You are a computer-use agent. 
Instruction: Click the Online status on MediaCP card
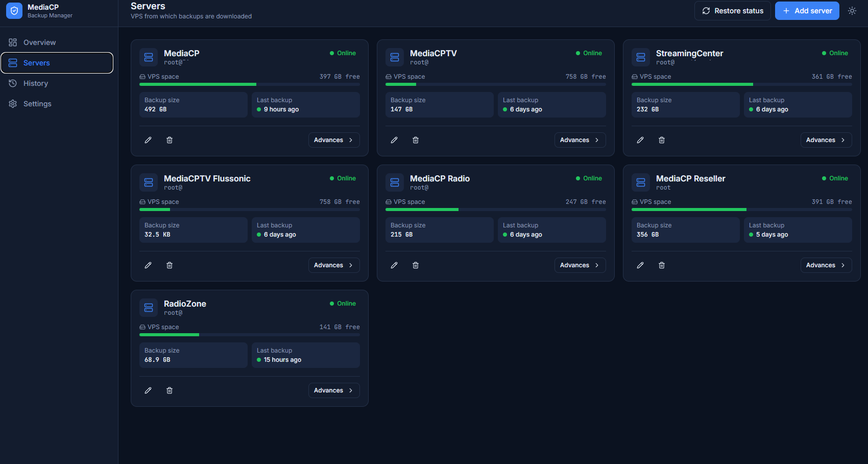[x=343, y=53]
